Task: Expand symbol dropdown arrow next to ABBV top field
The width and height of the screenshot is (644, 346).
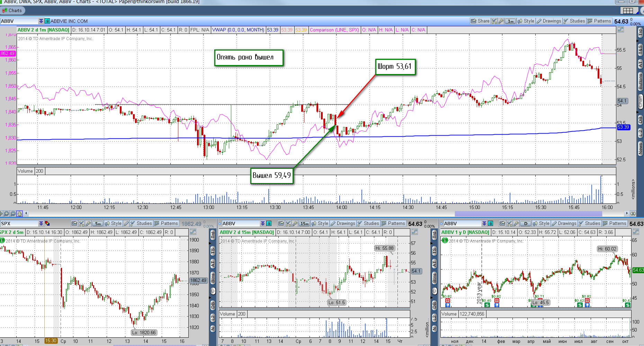Action: (x=41, y=21)
